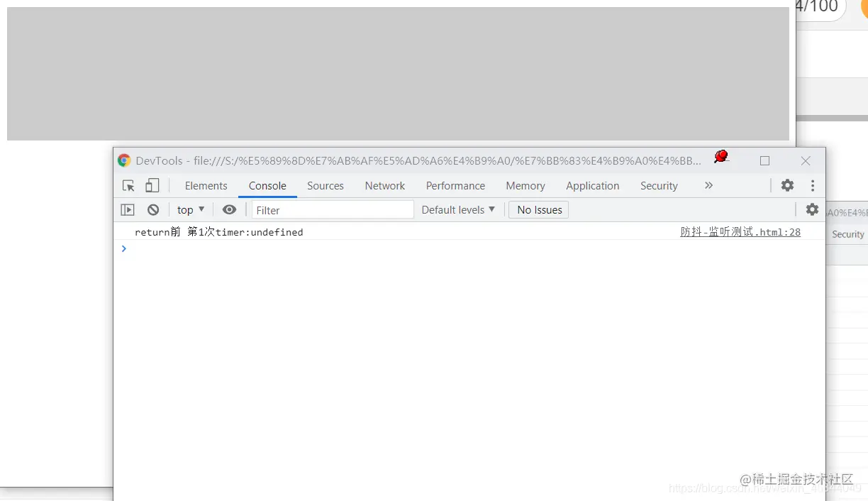Click the console Filter input field

333,210
